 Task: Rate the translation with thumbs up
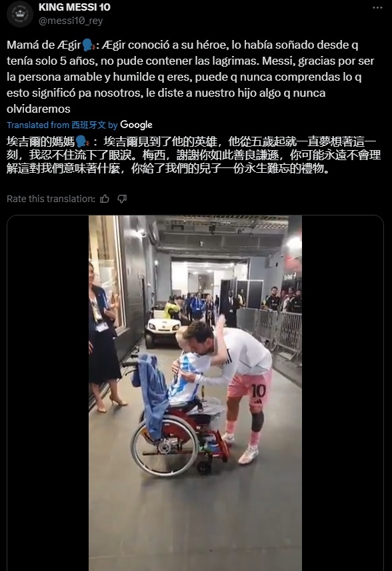[x=105, y=199]
